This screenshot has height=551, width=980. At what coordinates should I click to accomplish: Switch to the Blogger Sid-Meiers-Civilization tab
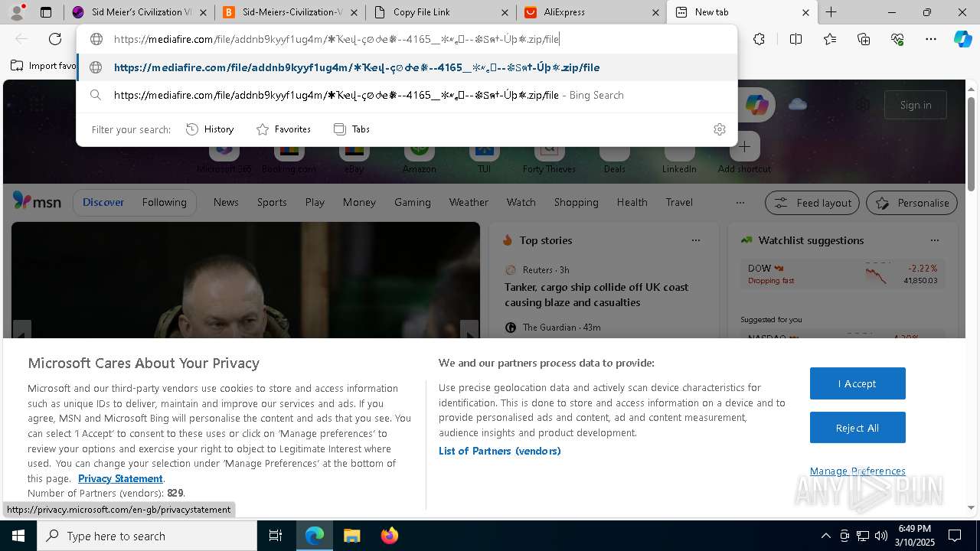tap(290, 12)
